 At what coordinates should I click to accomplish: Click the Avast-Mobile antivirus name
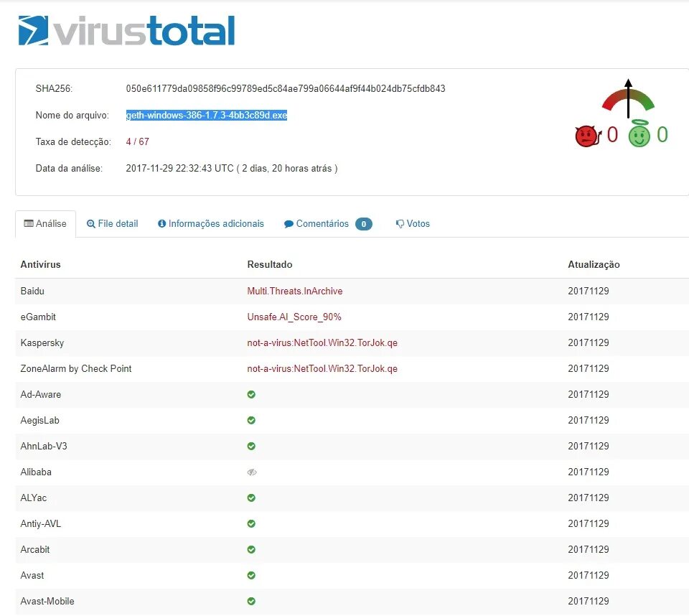[47, 601]
